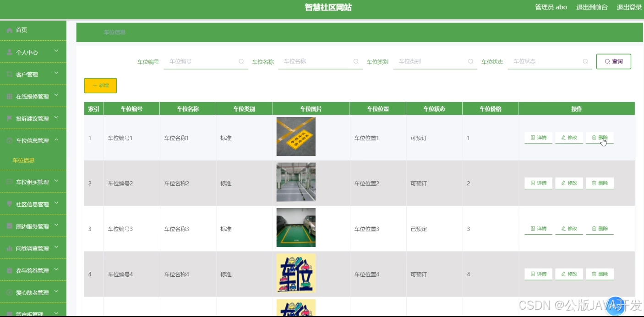This screenshot has width=644, height=317.
Task: Click the 查询 search button
Action: (x=613, y=61)
